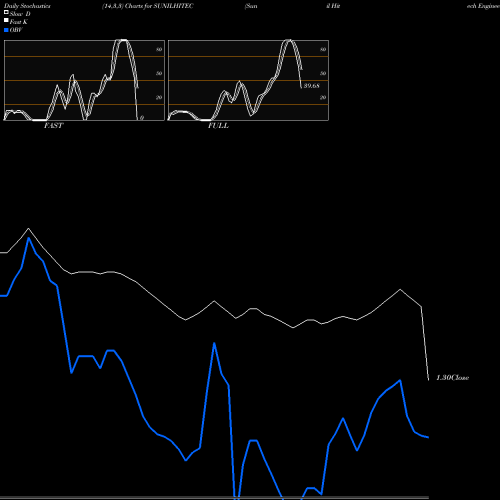This screenshot has height=500, width=500.
Task: Click the OBV legend text
Action: [16, 30]
